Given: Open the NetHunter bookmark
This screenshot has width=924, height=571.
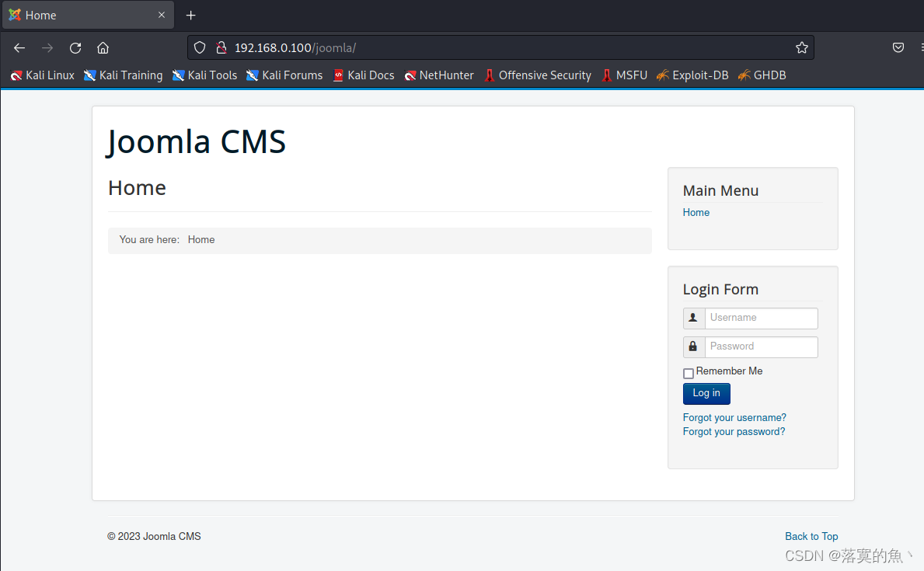Looking at the screenshot, I should click(439, 75).
